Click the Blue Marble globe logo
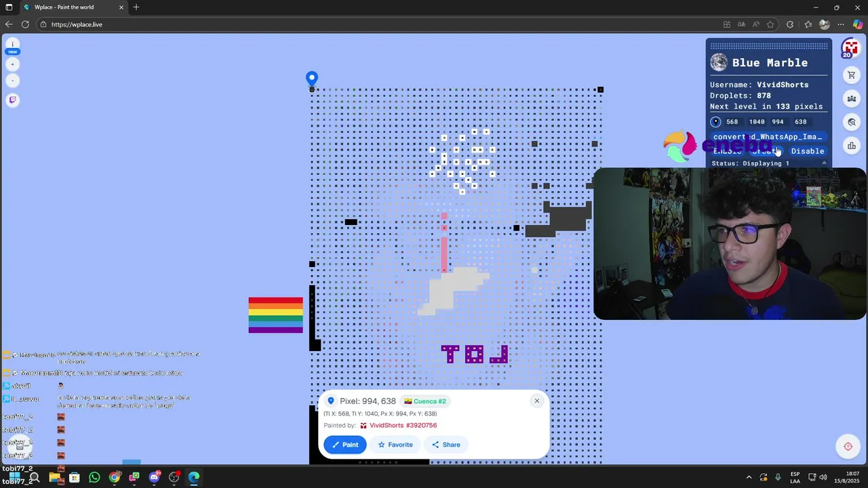This screenshot has width=868, height=488. click(719, 63)
